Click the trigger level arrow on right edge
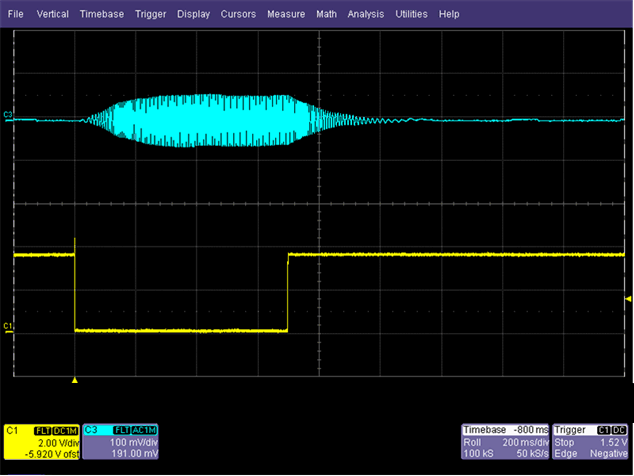This screenshot has height=476, width=634. point(628,298)
